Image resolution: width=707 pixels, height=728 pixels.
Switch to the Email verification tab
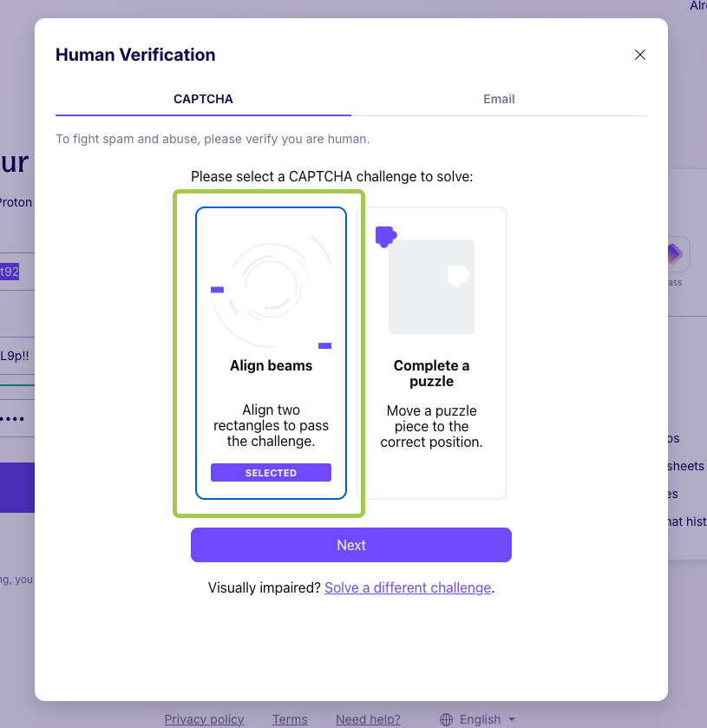(x=499, y=99)
